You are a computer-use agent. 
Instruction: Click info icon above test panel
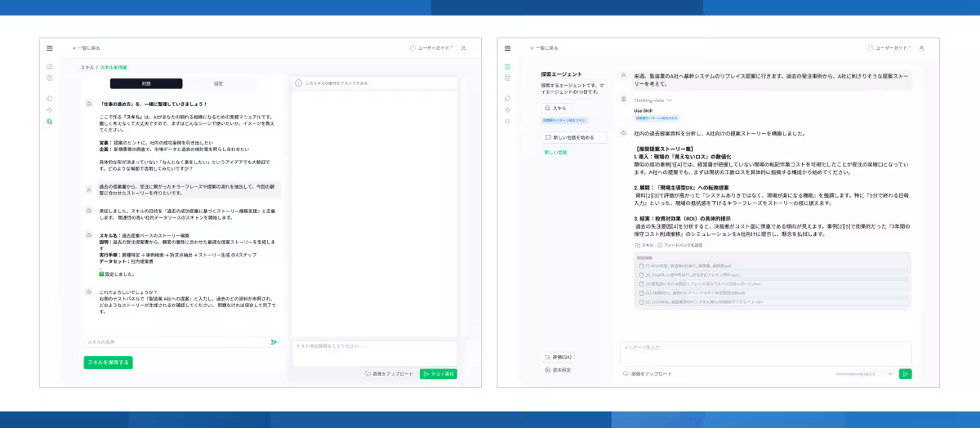(299, 83)
